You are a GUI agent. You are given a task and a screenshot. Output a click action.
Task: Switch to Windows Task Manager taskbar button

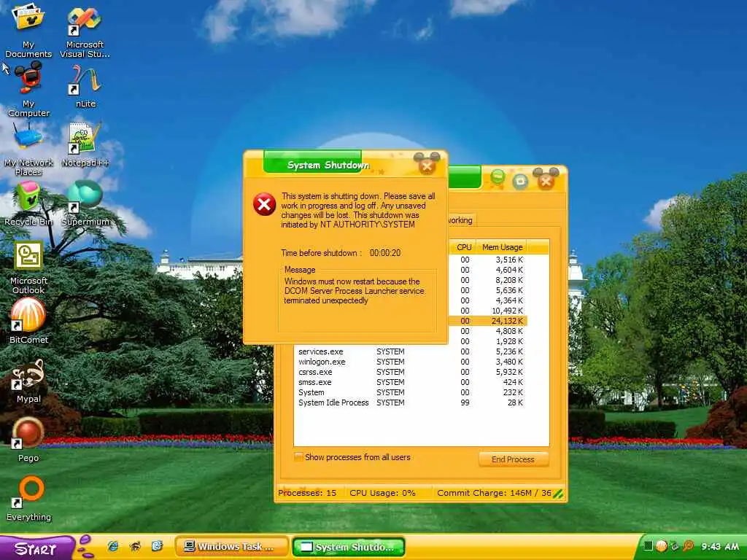pyautogui.click(x=232, y=547)
